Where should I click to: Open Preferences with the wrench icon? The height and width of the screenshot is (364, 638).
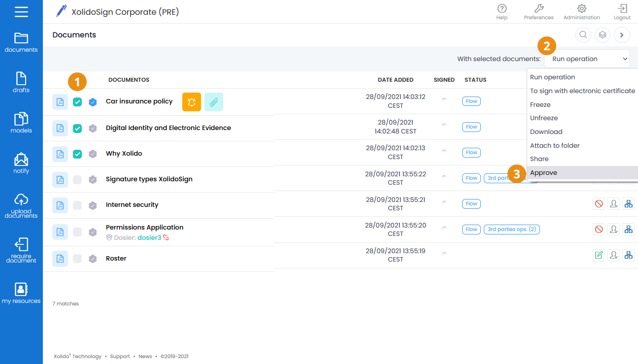click(538, 12)
